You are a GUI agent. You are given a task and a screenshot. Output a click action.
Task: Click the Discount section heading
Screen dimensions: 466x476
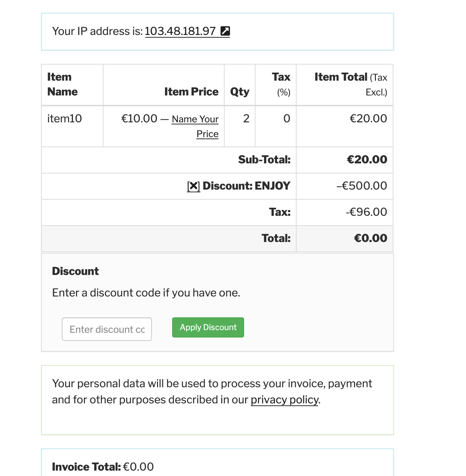tap(75, 271)
